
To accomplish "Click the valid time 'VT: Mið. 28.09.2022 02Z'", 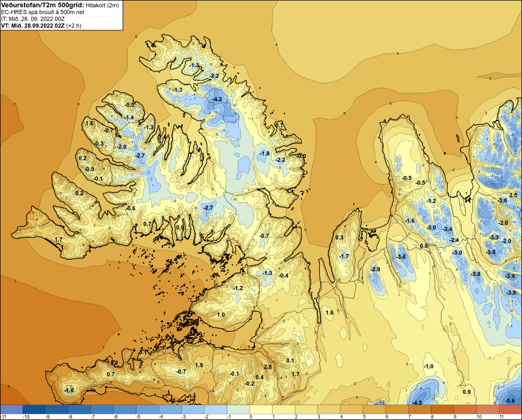I will pos(32,26).
